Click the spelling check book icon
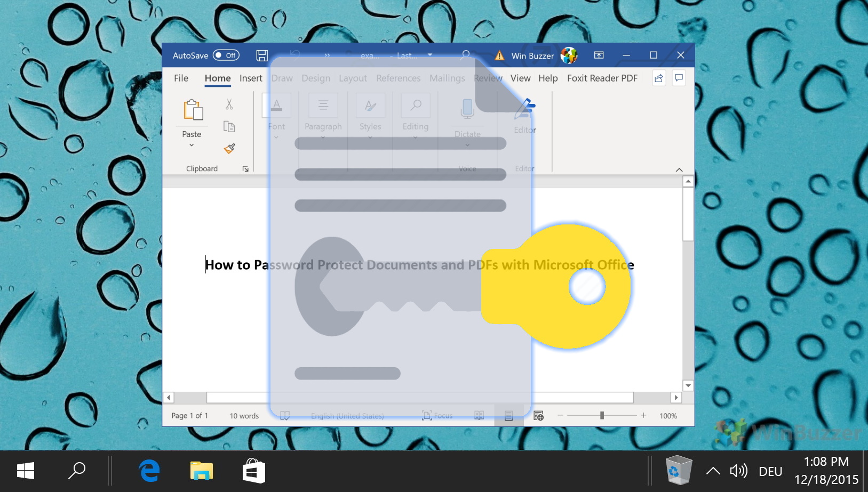 pos(285,416)
